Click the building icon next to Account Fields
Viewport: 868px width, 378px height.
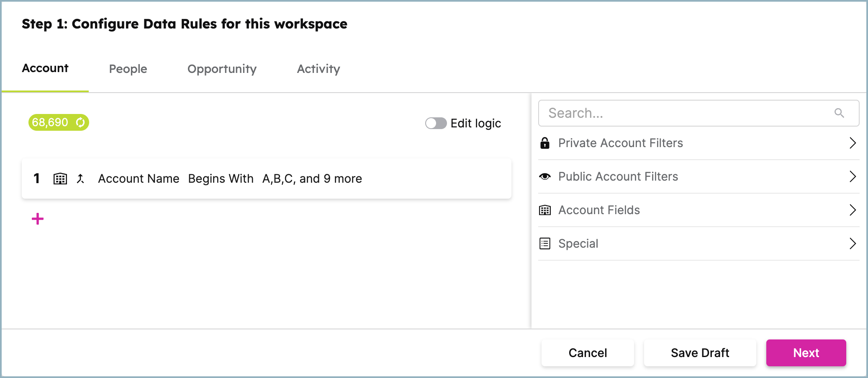pyautogui.click(x=544, y=210)
